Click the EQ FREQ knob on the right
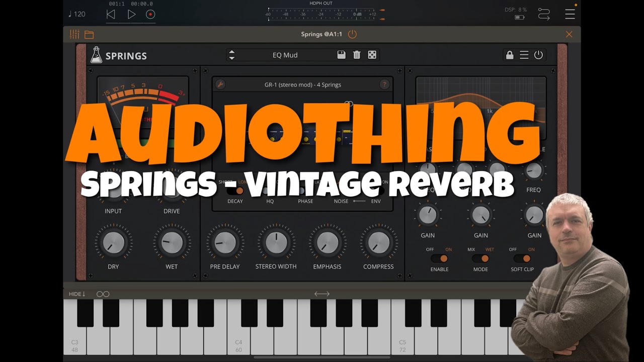 (x=533, y=171)
